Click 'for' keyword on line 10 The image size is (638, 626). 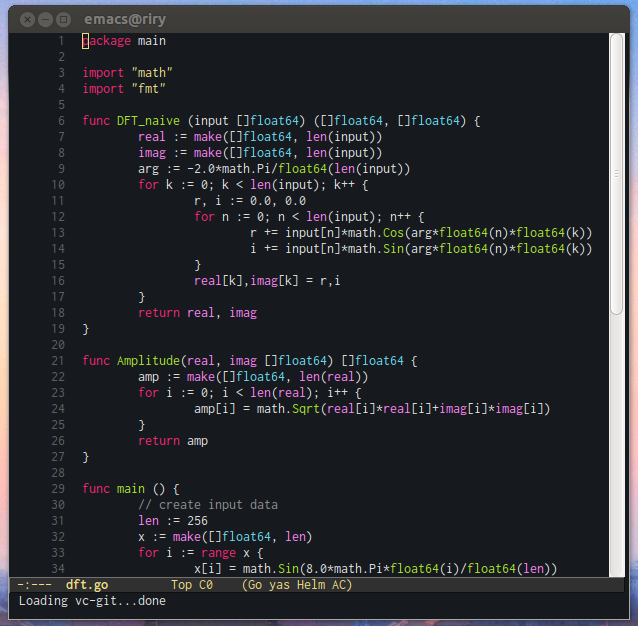(148, 185)
